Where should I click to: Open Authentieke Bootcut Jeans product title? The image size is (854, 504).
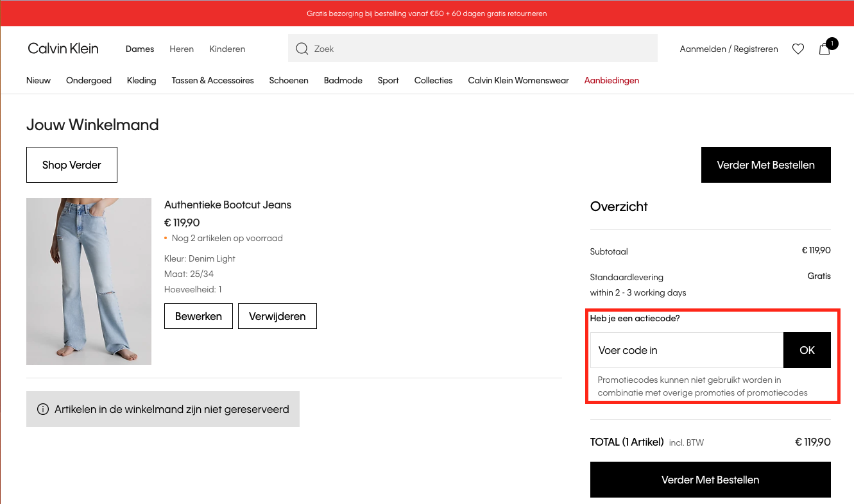[228, 205]
